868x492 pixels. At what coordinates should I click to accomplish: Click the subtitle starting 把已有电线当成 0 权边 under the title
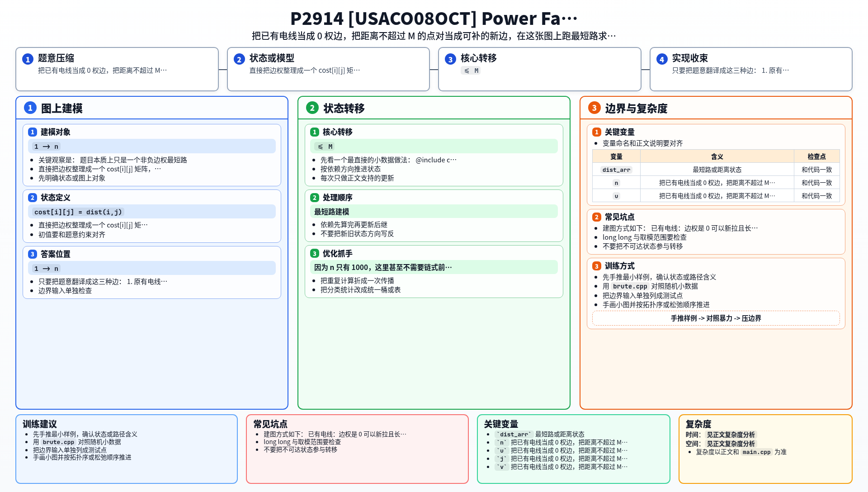tap(434, 36)
